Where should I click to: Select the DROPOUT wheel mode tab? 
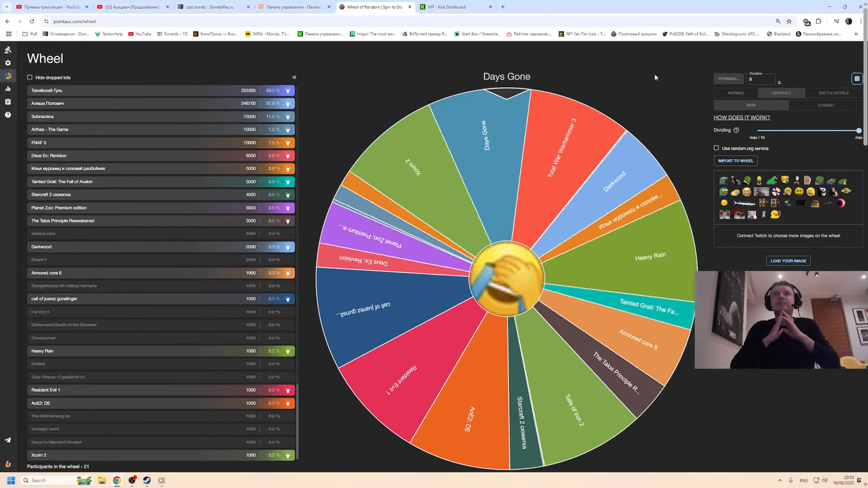click(x=782, y=93)
